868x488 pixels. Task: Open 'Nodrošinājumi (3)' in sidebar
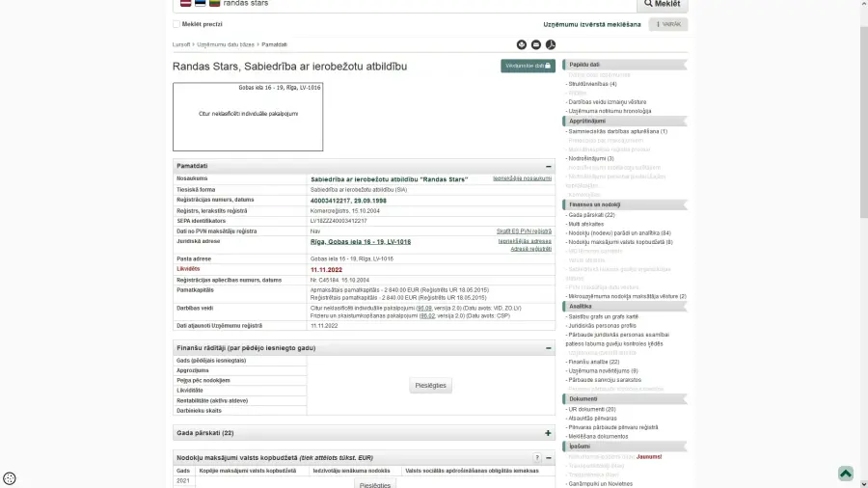tap(590, 159)
